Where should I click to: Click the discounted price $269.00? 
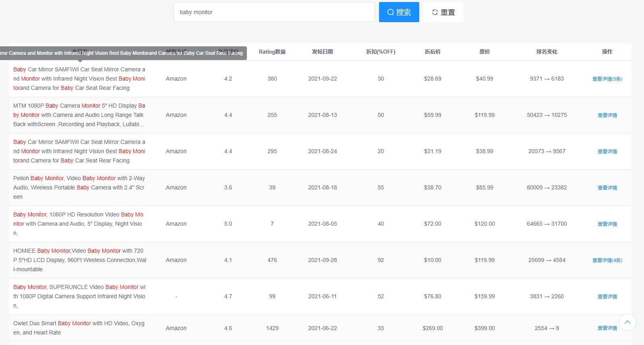click(x=433, y=328)
